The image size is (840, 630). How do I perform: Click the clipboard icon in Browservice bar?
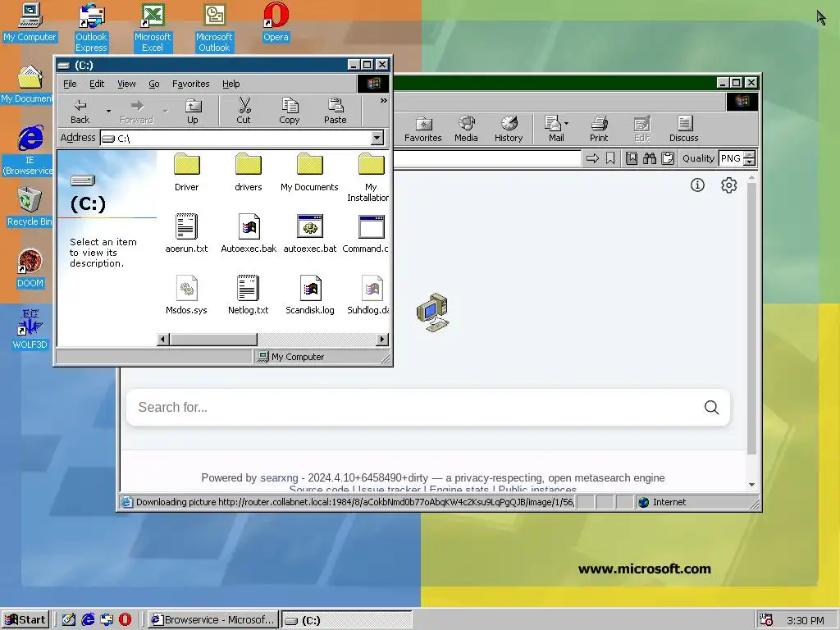click(x=668, y=158)
